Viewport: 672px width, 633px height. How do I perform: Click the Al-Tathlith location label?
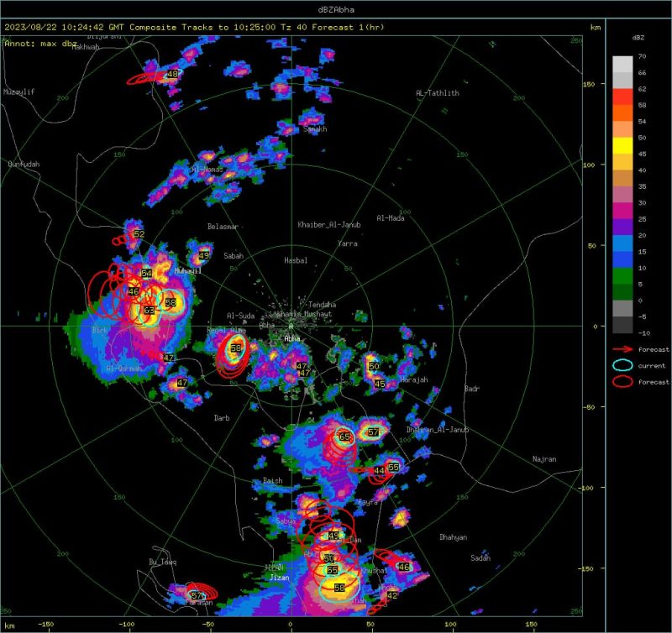coord(438,93)
